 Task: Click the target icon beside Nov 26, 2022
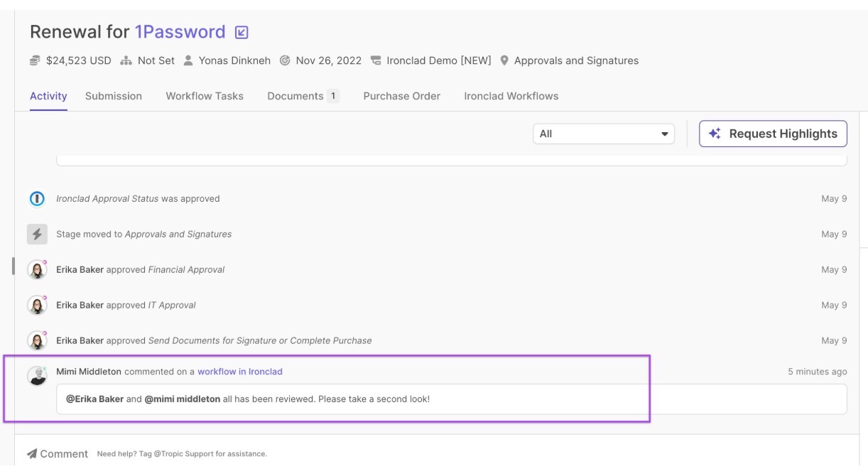285,61
